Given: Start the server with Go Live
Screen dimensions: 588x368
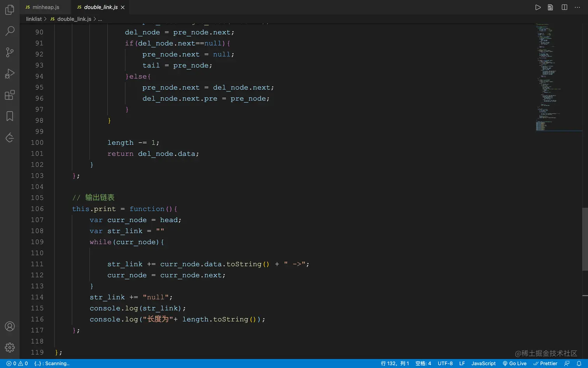Looking at the screenshot, I should click(x=514, y=363).
